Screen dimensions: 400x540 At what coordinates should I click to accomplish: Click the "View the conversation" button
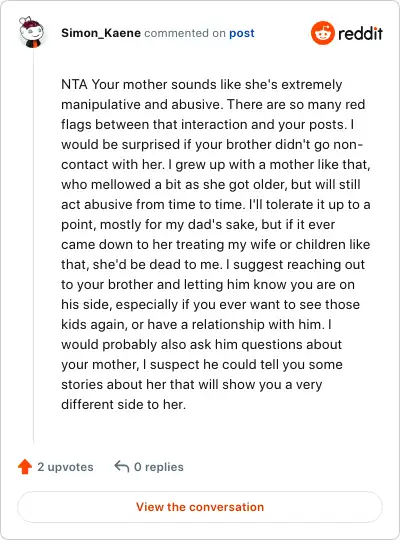200,507
